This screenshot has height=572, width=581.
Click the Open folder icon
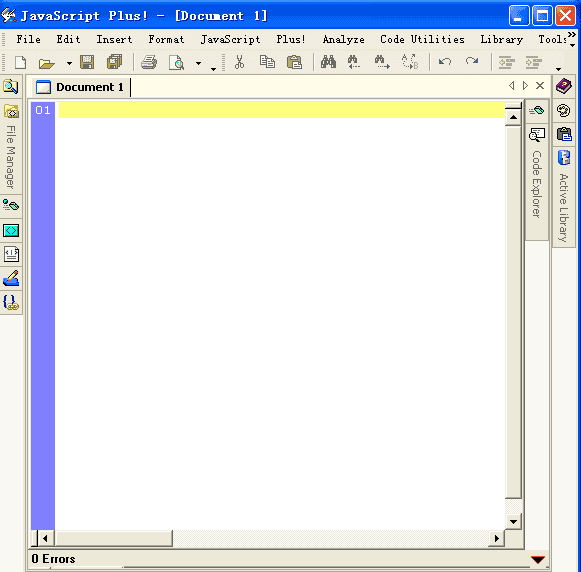(x=47, y=63)
